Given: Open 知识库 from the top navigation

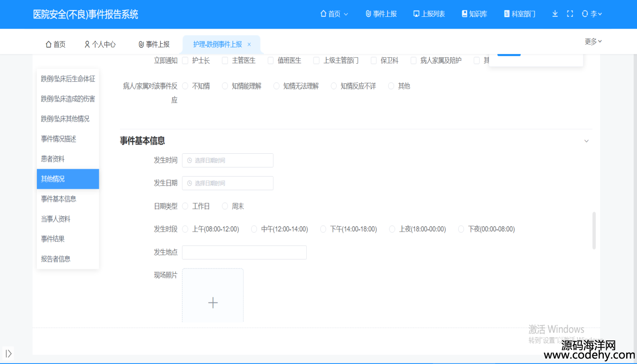Looking at the screenshot, I should [x=474, y=14].
